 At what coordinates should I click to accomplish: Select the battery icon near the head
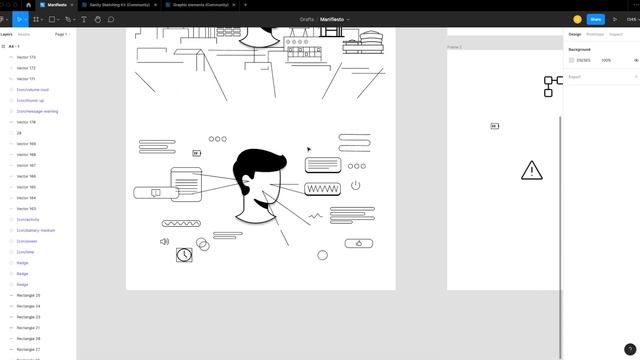click(197, 153)
